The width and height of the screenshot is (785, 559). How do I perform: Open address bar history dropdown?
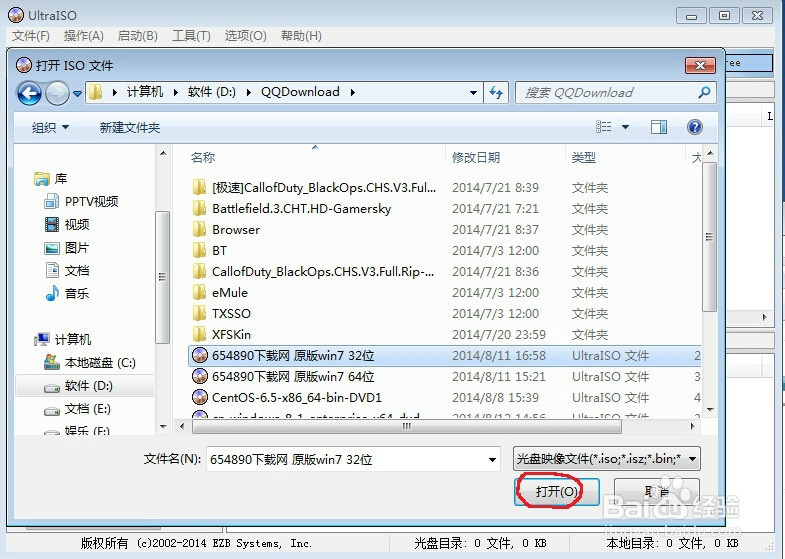473,93
